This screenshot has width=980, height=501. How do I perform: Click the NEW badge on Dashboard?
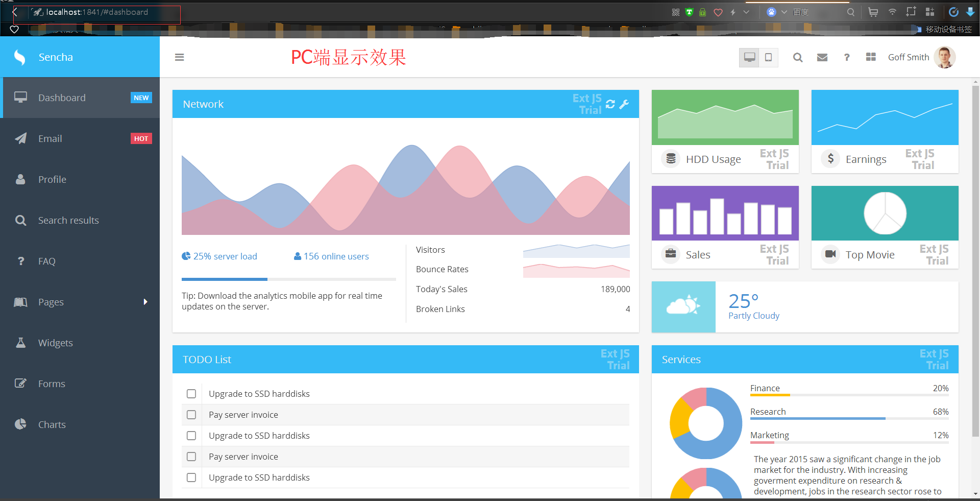click(x=141, y=98)
